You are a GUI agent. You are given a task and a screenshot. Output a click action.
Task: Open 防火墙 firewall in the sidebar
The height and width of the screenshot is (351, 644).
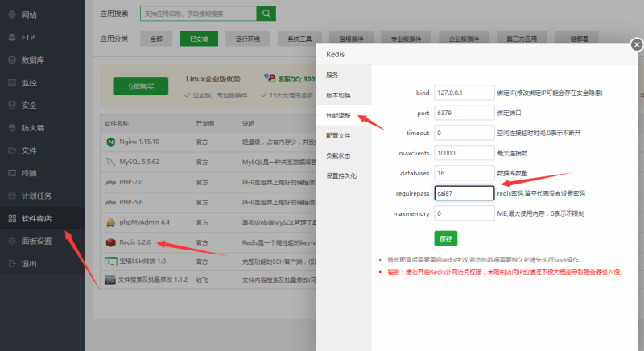(x=32, y=127)
